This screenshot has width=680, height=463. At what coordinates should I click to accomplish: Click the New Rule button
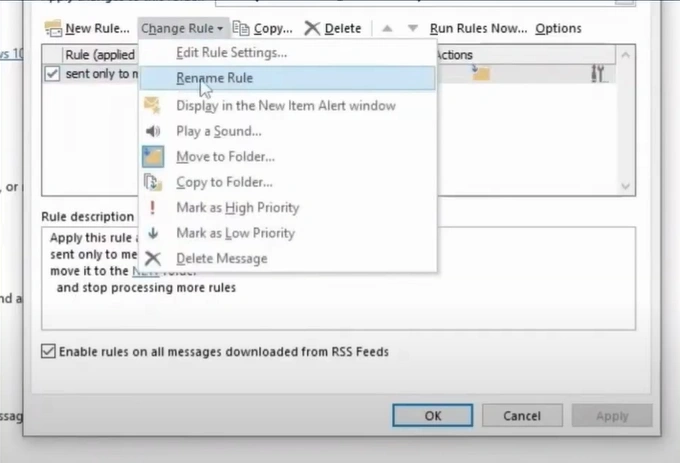(87, 29)
